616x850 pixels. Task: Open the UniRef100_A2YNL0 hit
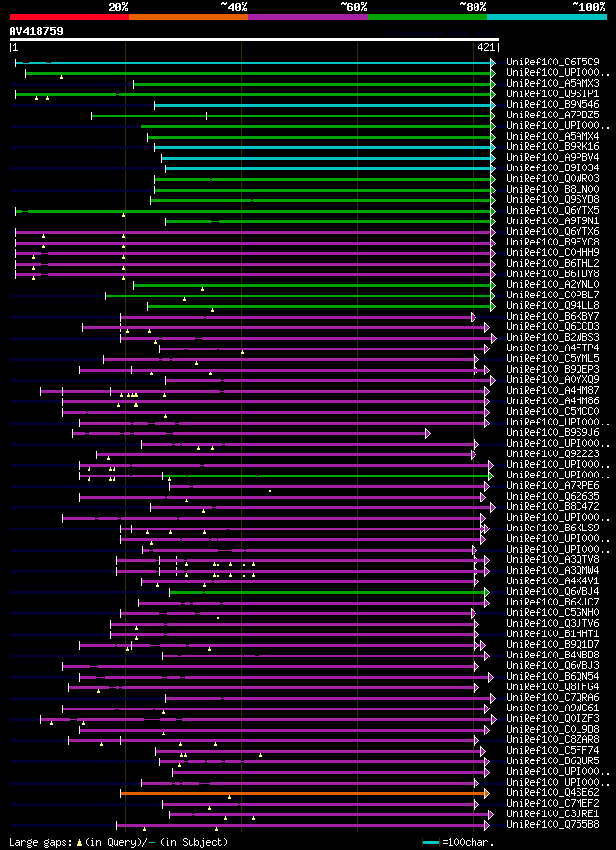[x=553, y=285]
